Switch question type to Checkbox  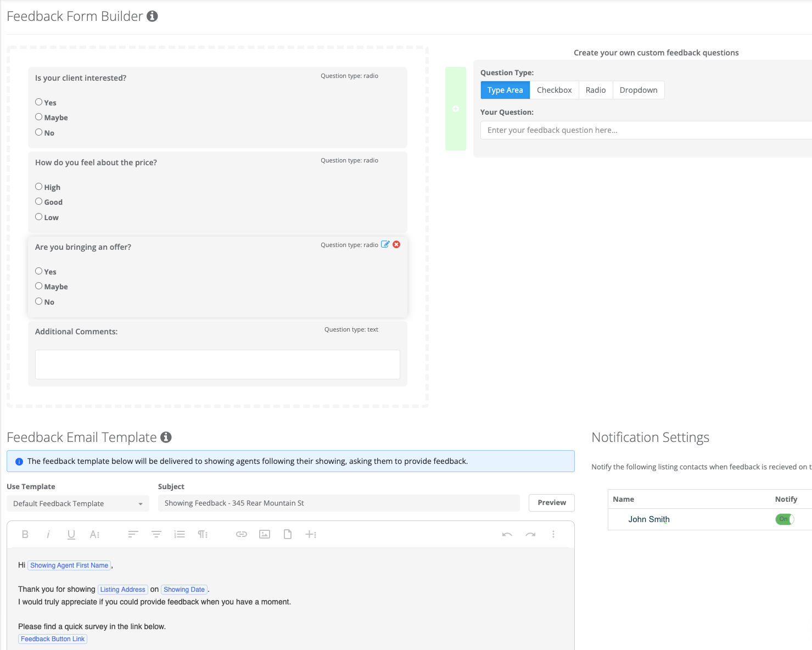click(554, 90)
